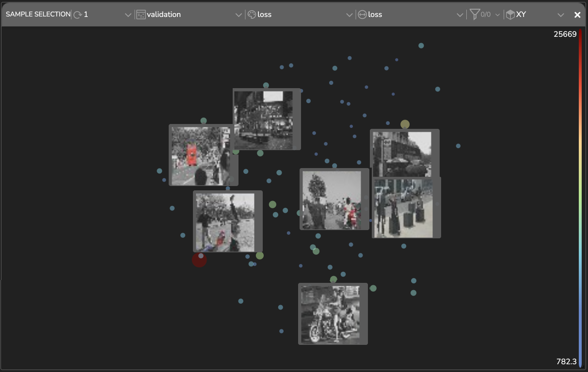588x372 pixels.
Task: Close the Sample Selection panel
Action: [x=577, y=15]
